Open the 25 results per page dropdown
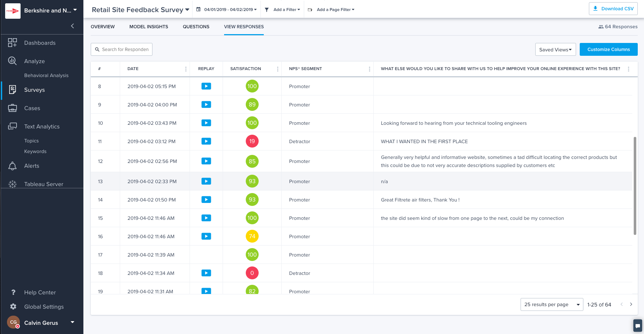This screenshot has height=334, width=644. coord(551,305)
